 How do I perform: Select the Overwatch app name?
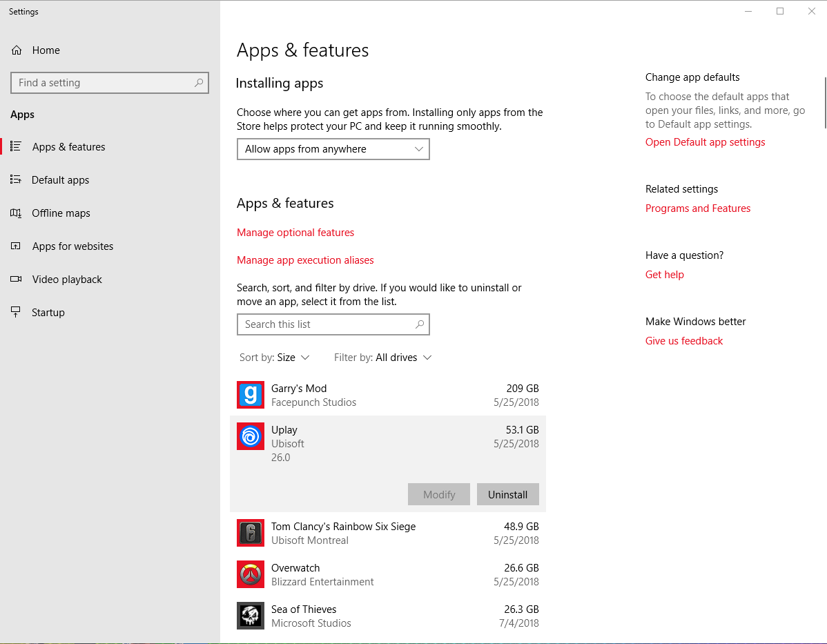pos(295,568)
